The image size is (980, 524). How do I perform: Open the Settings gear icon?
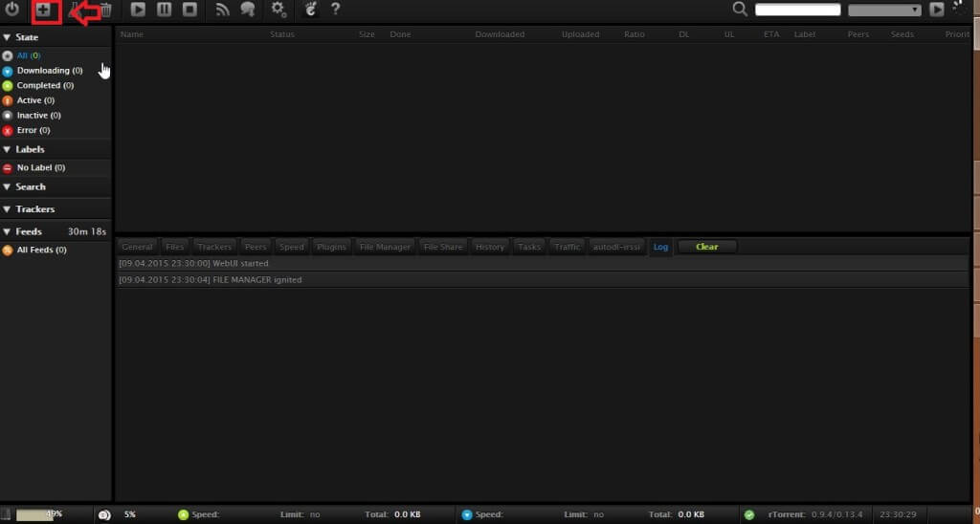pyautogui.click(x=278, y=11)
